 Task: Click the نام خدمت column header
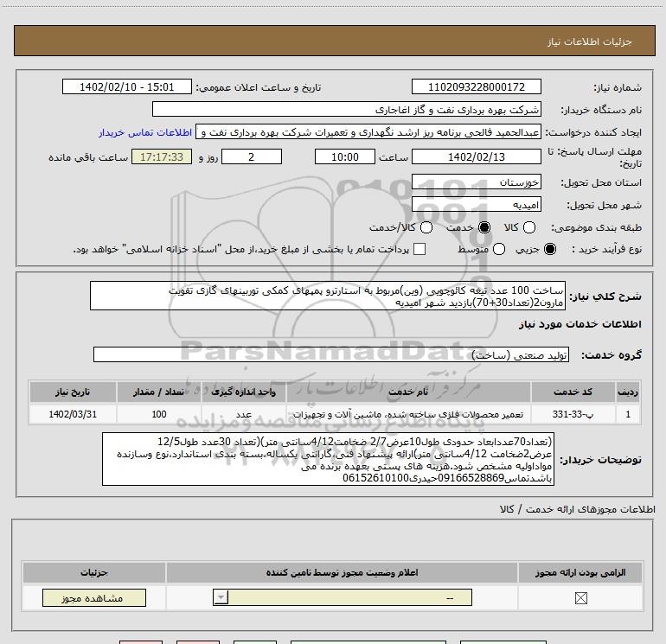pos(408,392)
